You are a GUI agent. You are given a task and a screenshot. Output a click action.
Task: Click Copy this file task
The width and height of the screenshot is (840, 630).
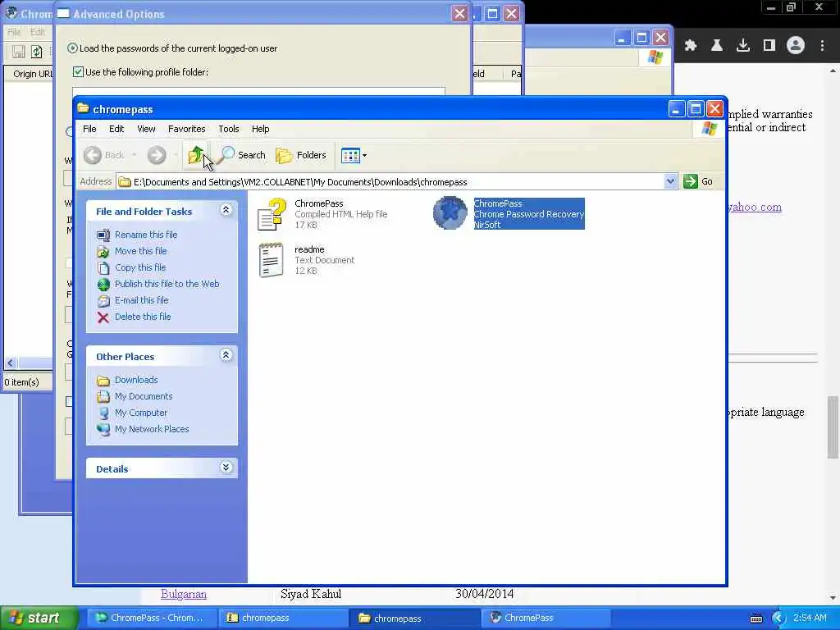[x=139, y=267]
